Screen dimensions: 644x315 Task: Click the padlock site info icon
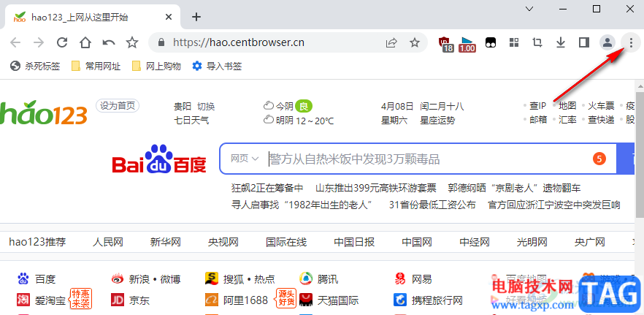coord(161,42)
